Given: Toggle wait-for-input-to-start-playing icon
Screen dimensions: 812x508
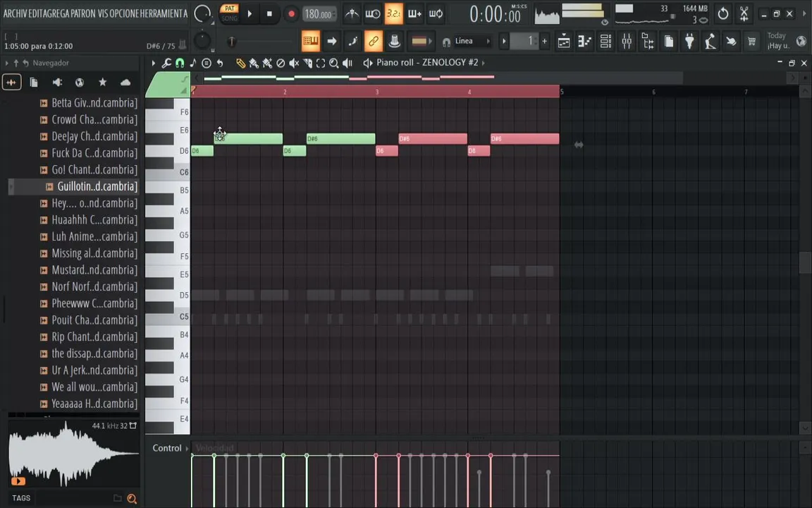Looking at the screenshot, I should [x=372, y=14].
